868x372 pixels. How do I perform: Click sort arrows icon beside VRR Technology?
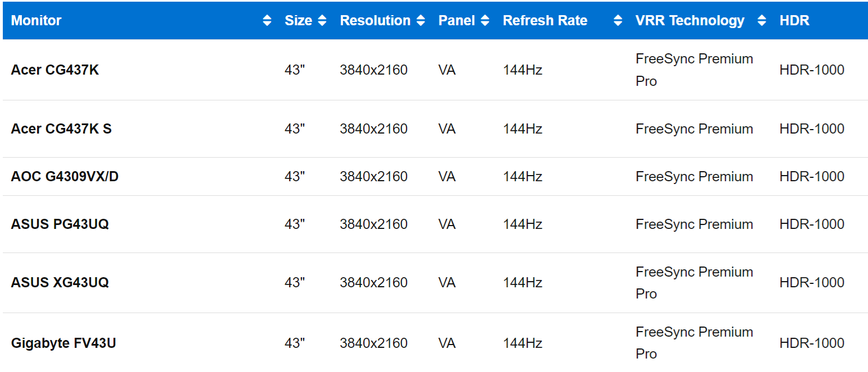(x=761, y=21)
